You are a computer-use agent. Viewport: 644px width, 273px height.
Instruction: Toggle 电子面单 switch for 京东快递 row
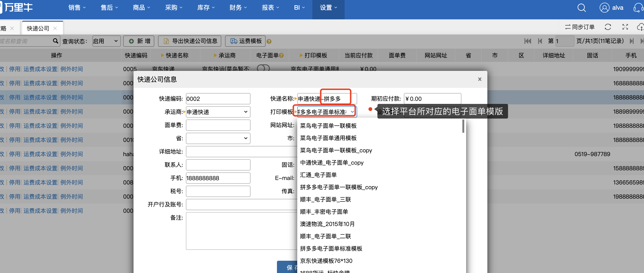click(x=263, y=68)
